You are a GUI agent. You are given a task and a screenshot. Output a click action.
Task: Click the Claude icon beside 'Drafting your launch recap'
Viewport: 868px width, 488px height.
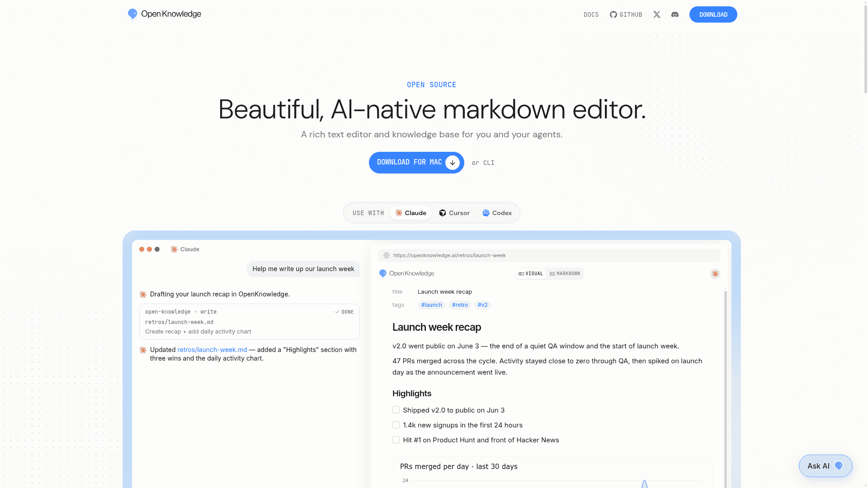pyautogui.click(x=143, y=295)
